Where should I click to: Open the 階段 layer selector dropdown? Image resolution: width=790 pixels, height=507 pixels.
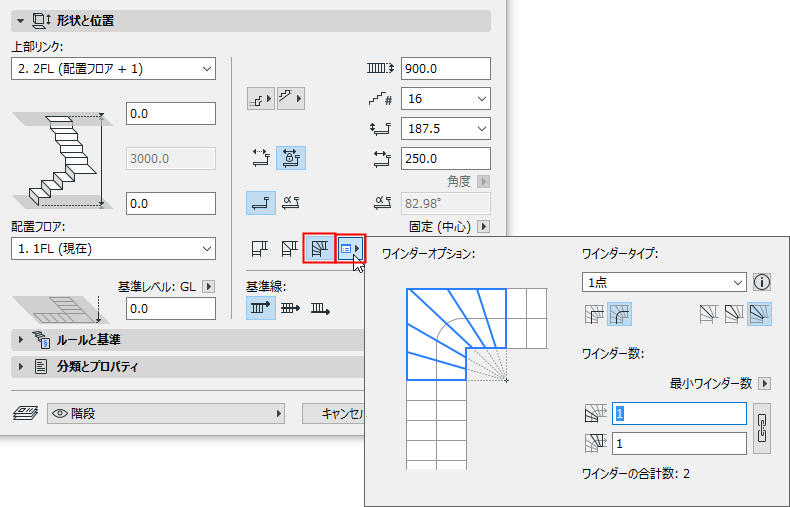point(166,414)
